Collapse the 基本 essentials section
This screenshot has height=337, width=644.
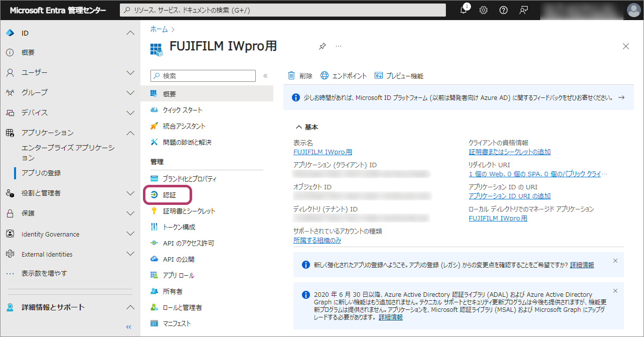(299, 127)
